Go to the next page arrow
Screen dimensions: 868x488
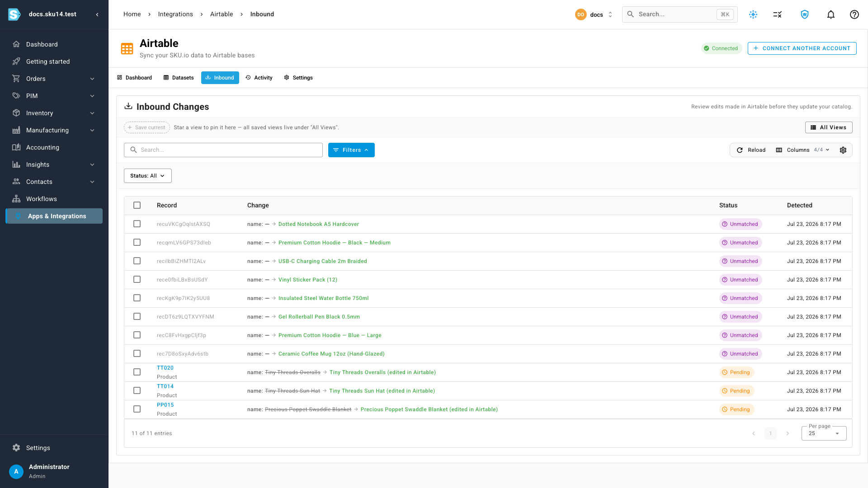tap(788, 433)
